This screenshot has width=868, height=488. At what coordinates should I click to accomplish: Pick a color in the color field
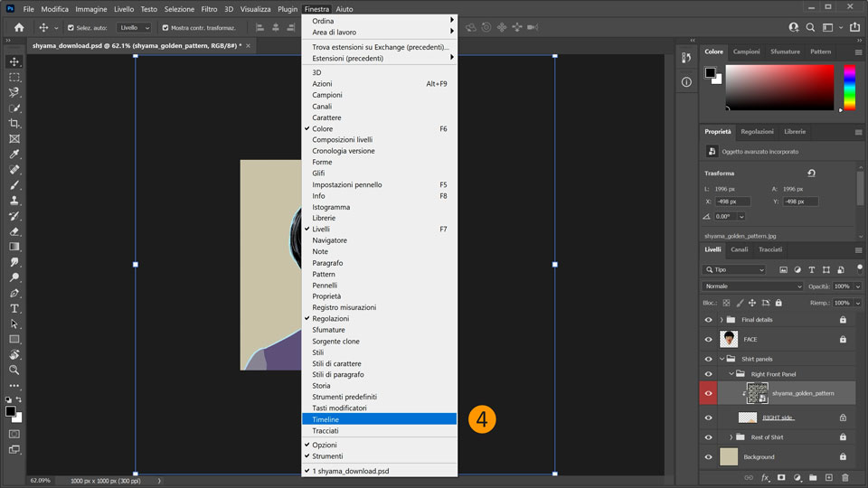click(779, 88)
